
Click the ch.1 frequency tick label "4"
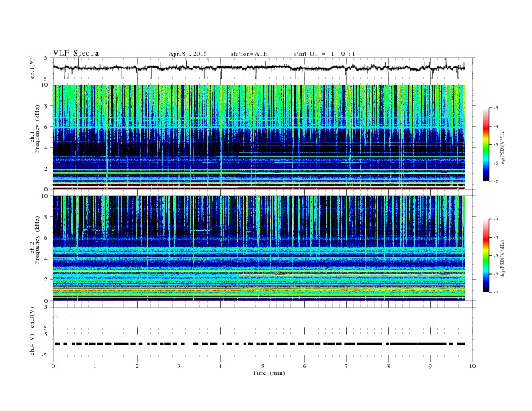[47, 148]
